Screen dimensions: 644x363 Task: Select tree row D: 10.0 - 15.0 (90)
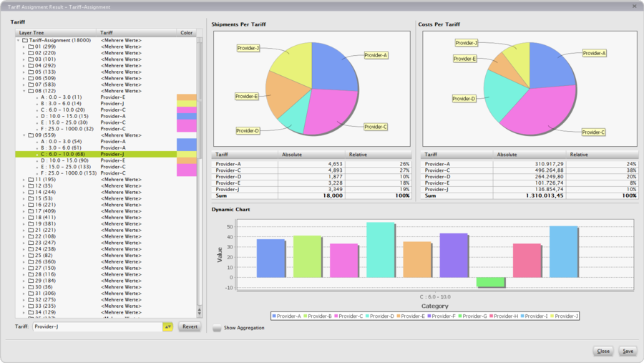pos(64,160)
